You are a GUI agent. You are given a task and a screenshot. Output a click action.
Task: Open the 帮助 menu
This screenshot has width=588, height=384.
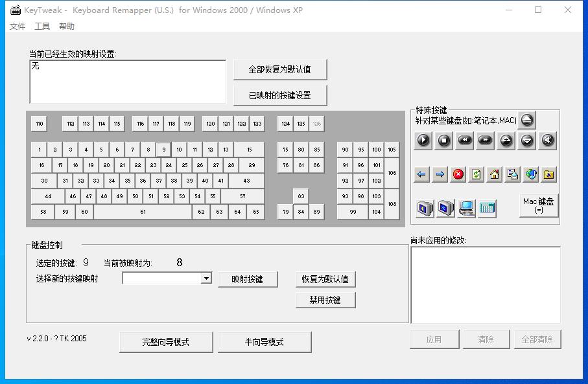pyautogui.click(x=67, y=26)
